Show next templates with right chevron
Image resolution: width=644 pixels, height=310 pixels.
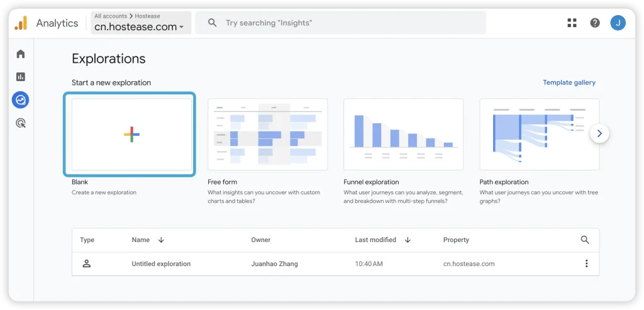(x=599, y=133)
